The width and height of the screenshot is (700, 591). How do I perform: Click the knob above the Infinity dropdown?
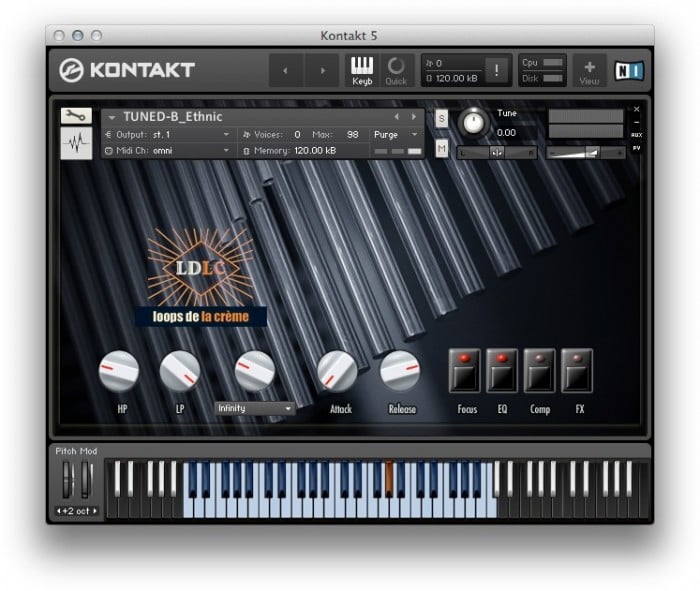[254, 371]
